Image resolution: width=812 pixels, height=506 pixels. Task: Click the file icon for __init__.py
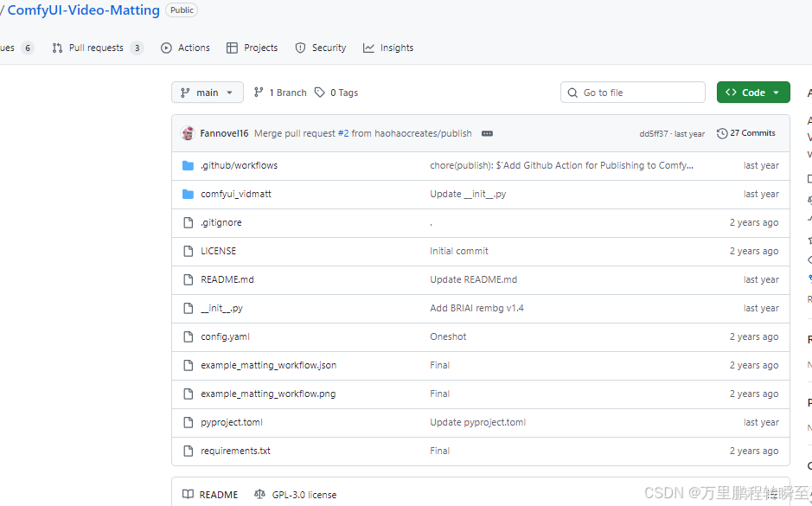pos(189,308)
